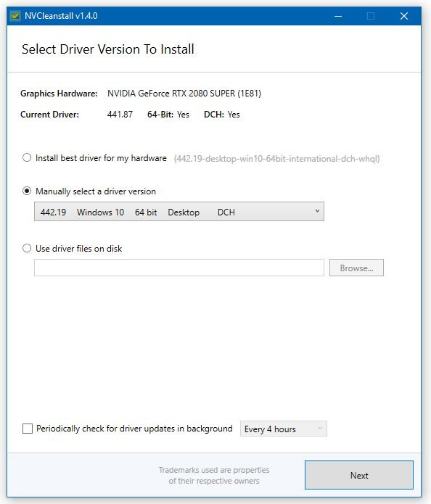Screen dimensions: 431x504
Task: Open the 442.19 driver version dropdown
Action: [x=179, y=212]
